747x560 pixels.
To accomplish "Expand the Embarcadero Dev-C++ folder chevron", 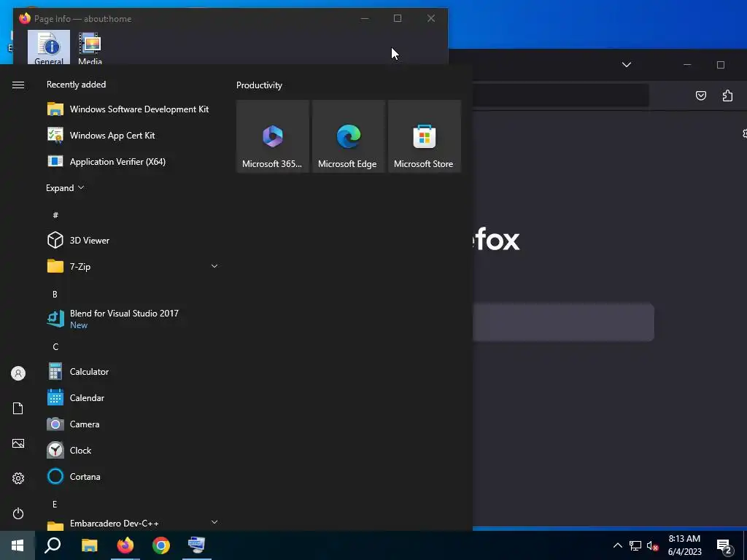I will click(214, 522).
